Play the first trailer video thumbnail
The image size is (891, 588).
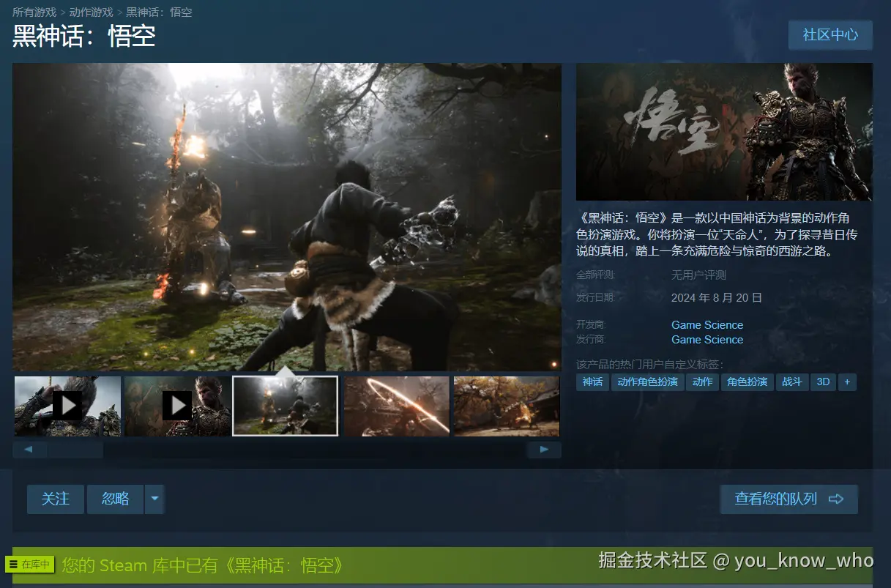pyautogui.click(x=67, y=406)
